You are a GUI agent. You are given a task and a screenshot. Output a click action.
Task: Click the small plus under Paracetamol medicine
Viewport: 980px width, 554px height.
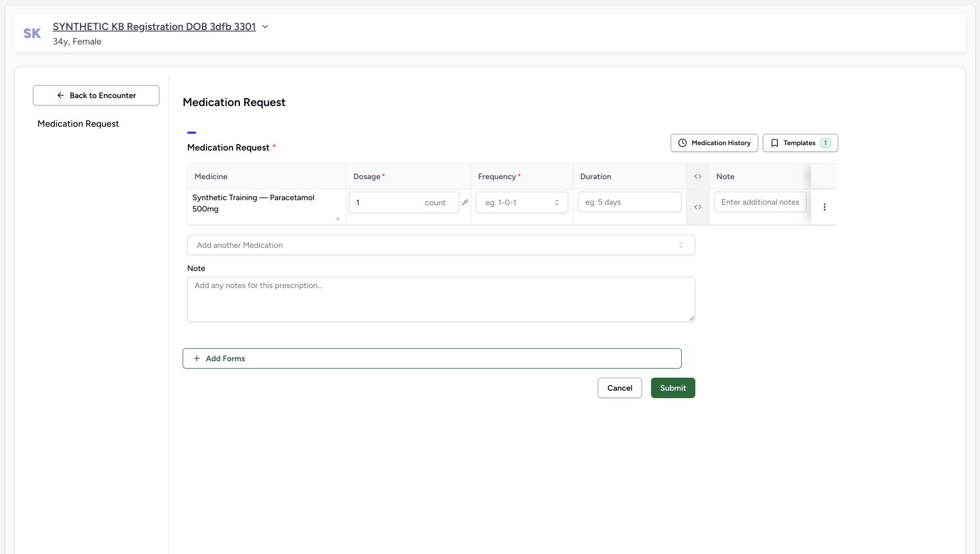pyautogui.click(x=338, y=219)
